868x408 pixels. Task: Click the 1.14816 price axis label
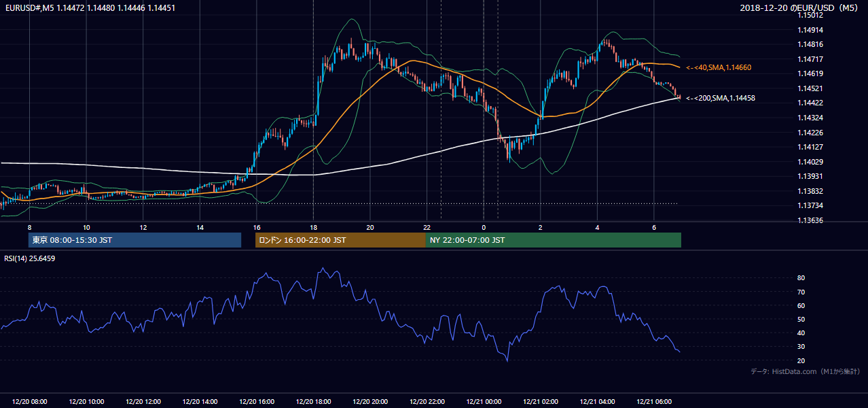pyautogui.click(x=810, y=44)
